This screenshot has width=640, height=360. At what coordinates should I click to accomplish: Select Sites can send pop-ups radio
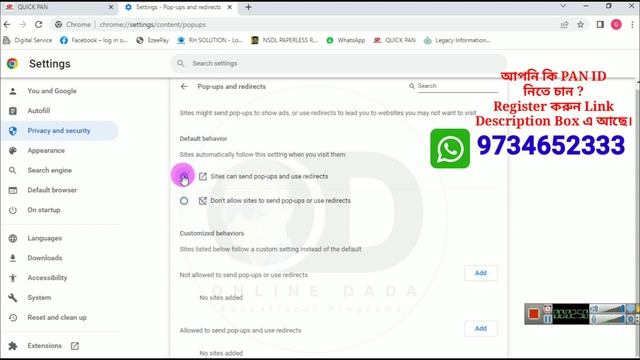click(184, 176)
